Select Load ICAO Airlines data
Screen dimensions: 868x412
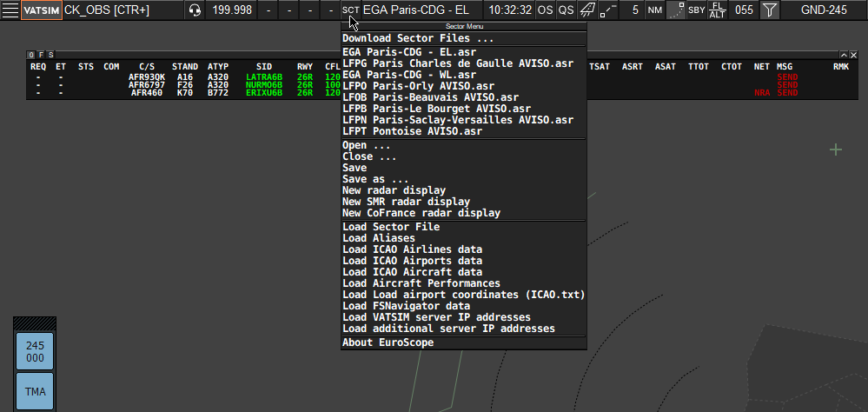click(x=464, y=249)
